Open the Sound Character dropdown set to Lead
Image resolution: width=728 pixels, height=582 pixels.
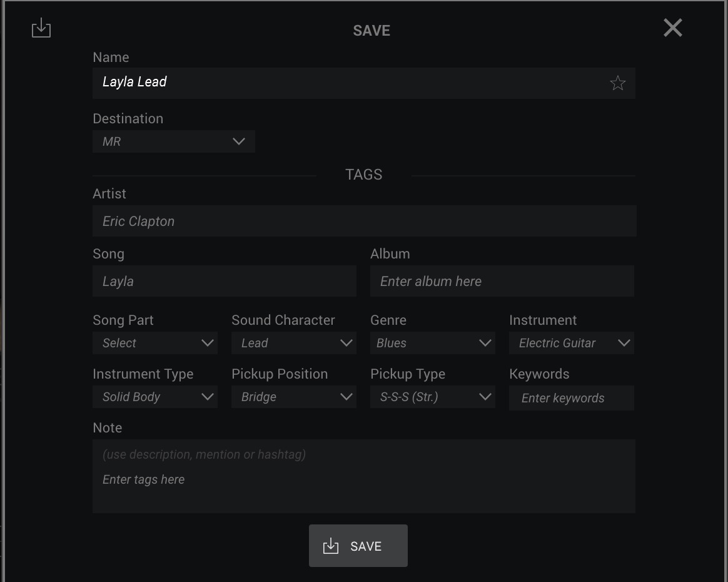294,343
